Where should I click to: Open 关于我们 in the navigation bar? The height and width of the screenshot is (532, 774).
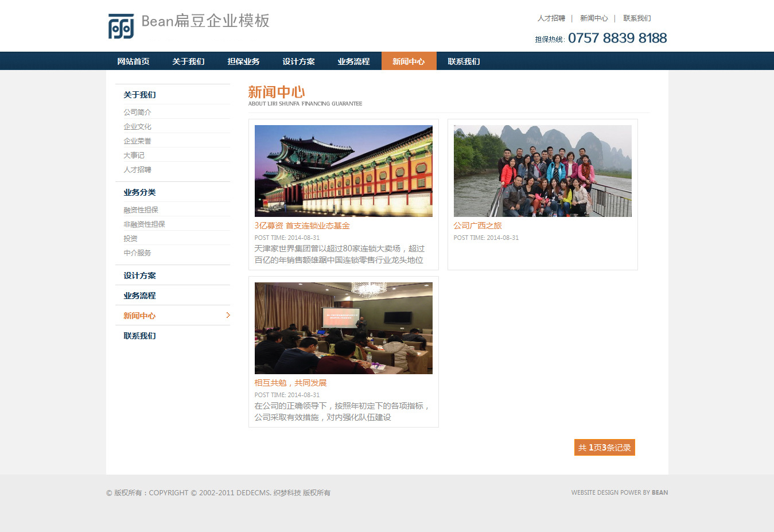point(188,61)
